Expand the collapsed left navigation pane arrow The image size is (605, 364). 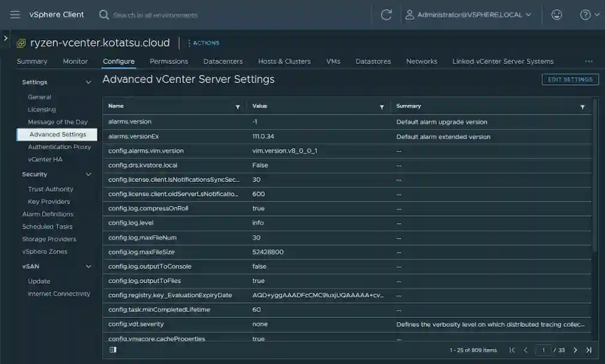point(5,38)
